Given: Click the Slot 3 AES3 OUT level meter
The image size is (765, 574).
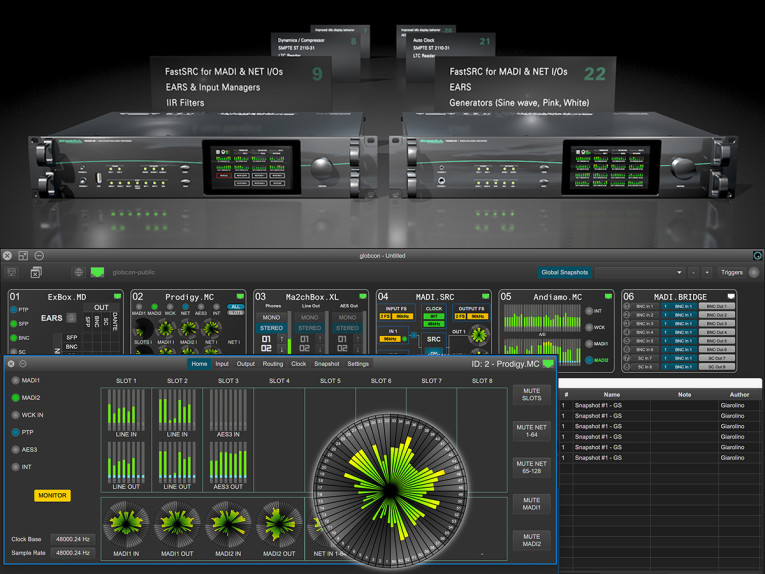Looking at the screenshot, I should pyautogui.click(x=228, y=463).
